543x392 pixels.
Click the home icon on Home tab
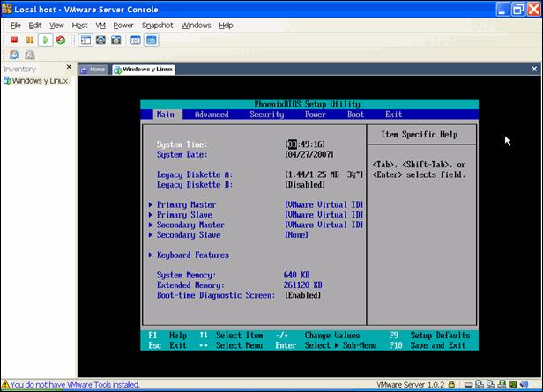(x=84, y=70)
